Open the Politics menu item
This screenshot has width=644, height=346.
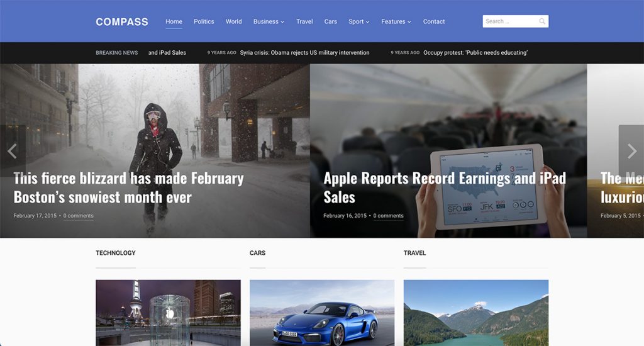(x=204, y=22)
